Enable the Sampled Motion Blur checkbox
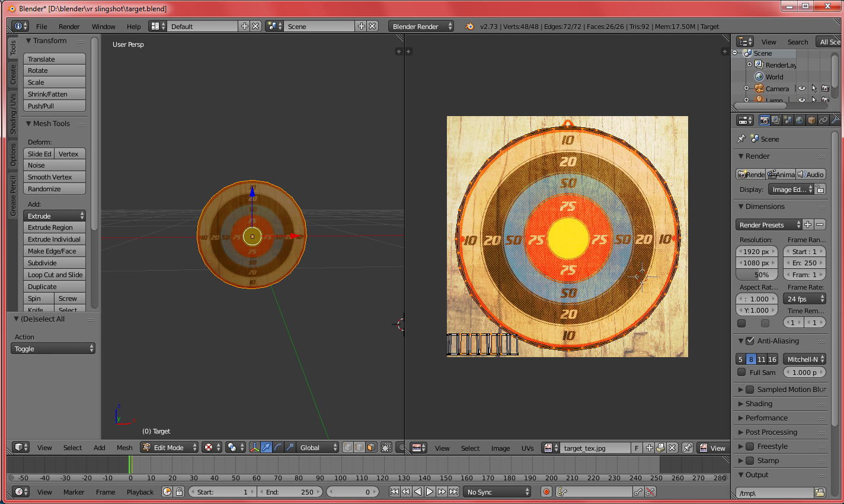The height and width of the screenshot is (504, 844). click(750, 389)
